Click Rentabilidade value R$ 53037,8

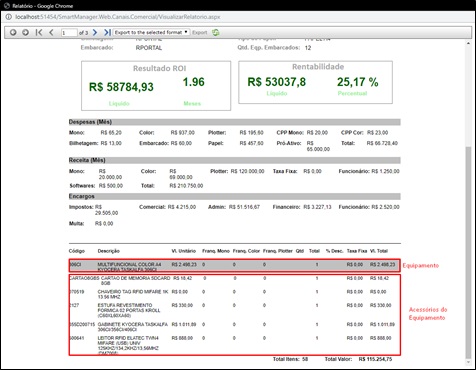click(x=277, y=82)
